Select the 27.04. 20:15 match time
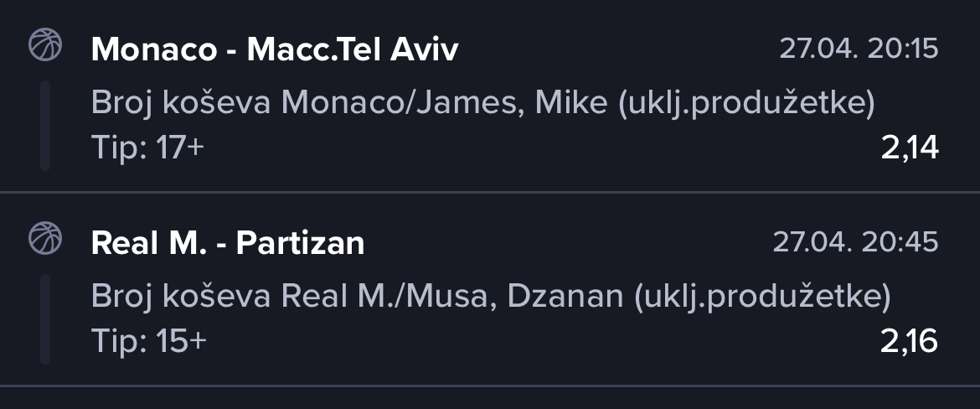The height and width of the screenshot is (409, 980). click(x=859, y=49)
